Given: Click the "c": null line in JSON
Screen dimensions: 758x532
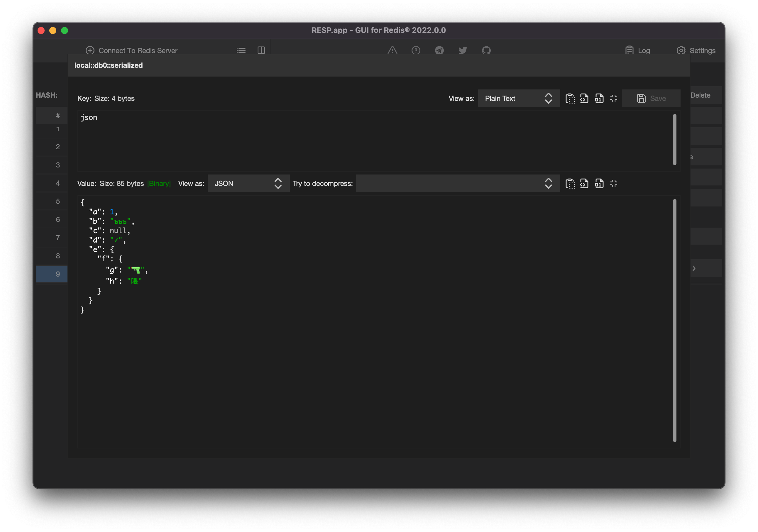Looking at the screenshot, I should click(x=110, y=231).
